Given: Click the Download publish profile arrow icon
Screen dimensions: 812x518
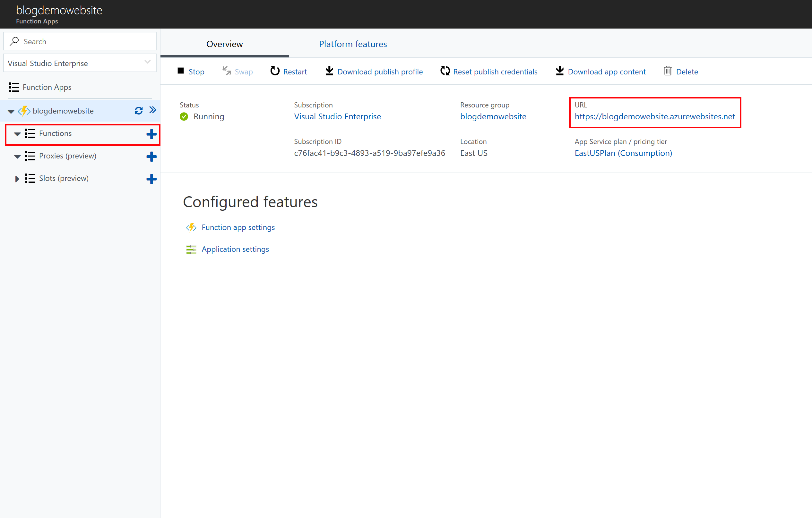Looking at the screenshot, I should pyautogui.click(x=329, y=71).
